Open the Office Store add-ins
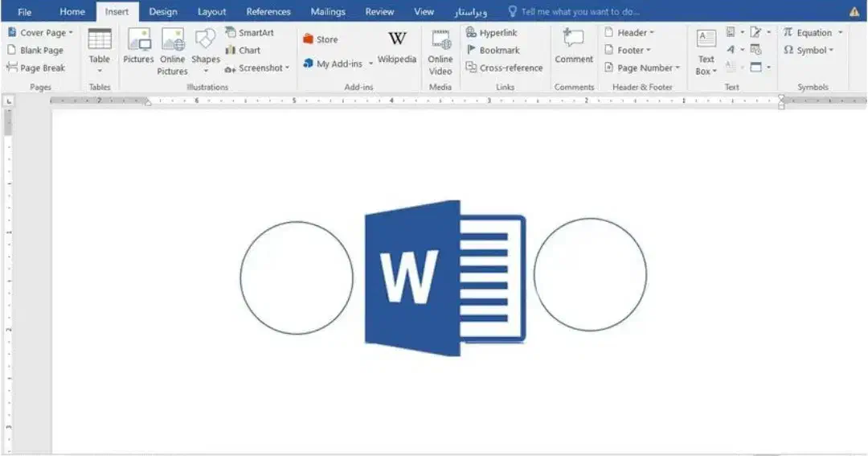Image resolution: width=868 pixels, height=456 pixels. pyautogui.click(x=320, y=39)
